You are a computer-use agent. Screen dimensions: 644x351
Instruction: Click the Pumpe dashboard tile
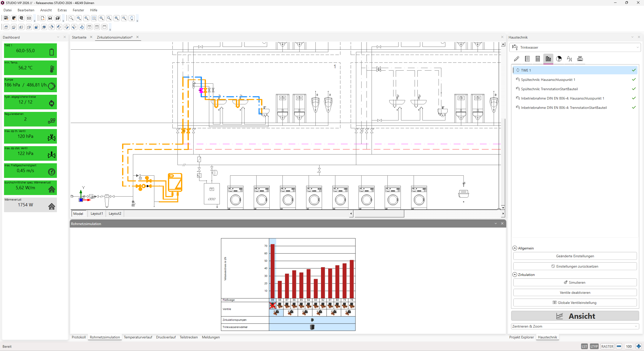point(30,85)
